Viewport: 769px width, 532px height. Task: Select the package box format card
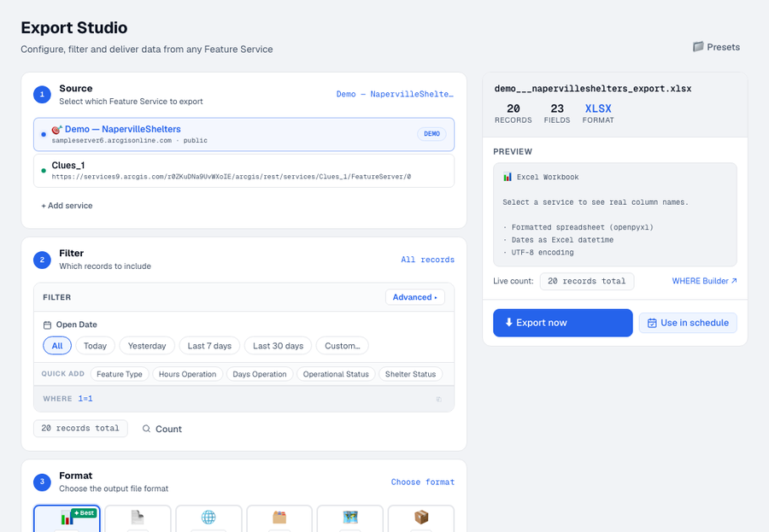pyautogui.click(x=420, y=518)
